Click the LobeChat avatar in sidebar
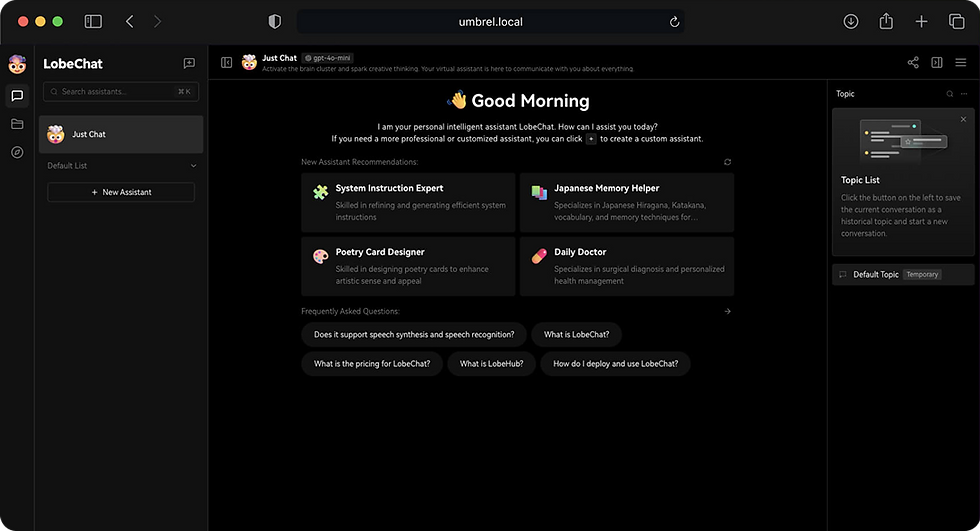This screenshot has width=980, height=531. 18,64
